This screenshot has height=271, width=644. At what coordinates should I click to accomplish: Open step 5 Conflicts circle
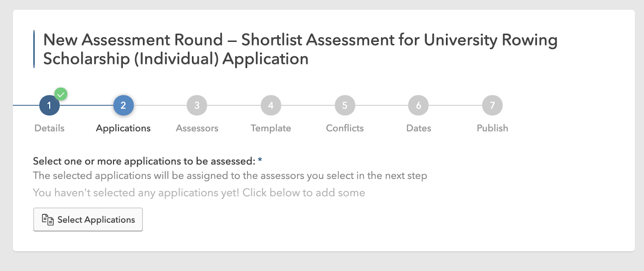tap(345, 105)
